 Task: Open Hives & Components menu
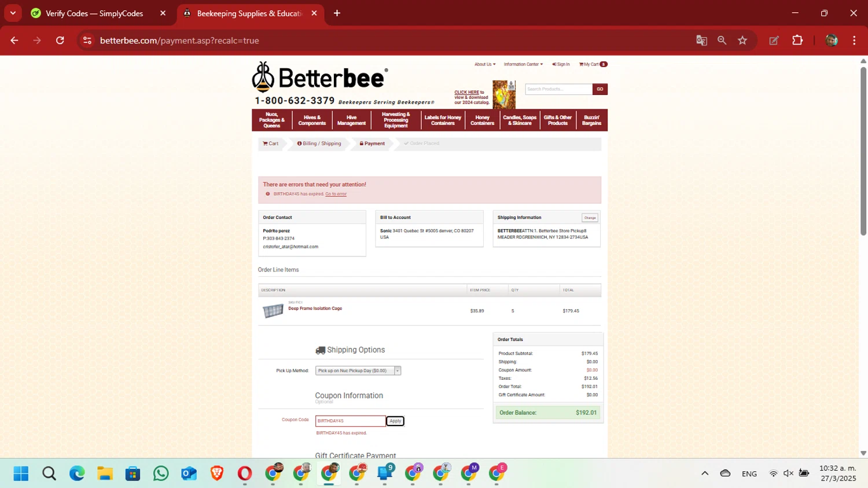[312, 120]
